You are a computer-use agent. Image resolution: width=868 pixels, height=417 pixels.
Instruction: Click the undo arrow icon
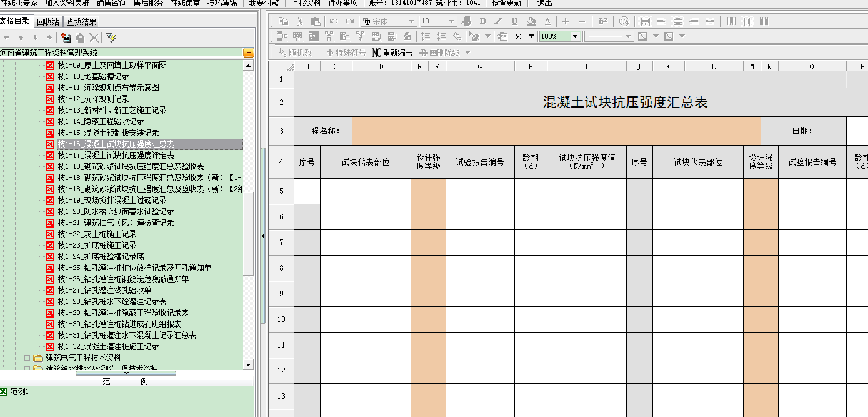coord(334,21)
